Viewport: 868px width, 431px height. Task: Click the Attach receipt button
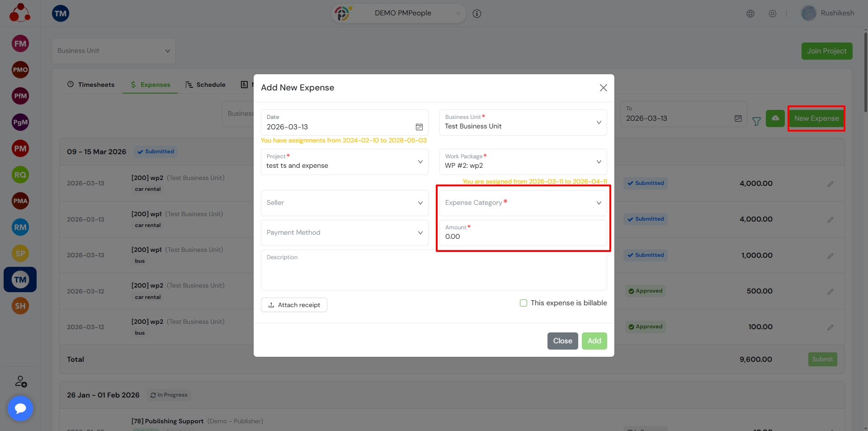[x=294, y=305]
